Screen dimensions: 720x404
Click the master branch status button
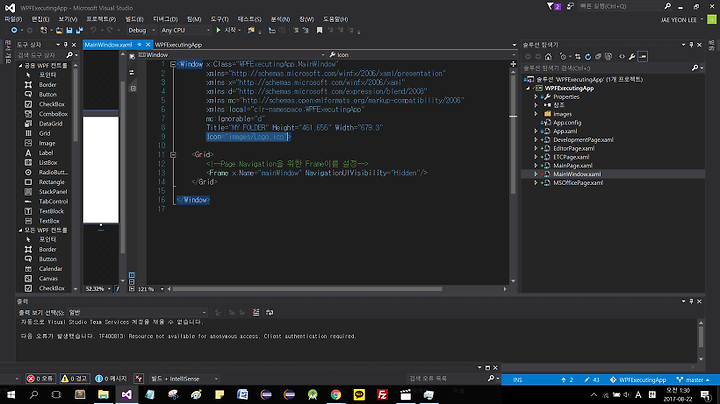coord(693,380)
